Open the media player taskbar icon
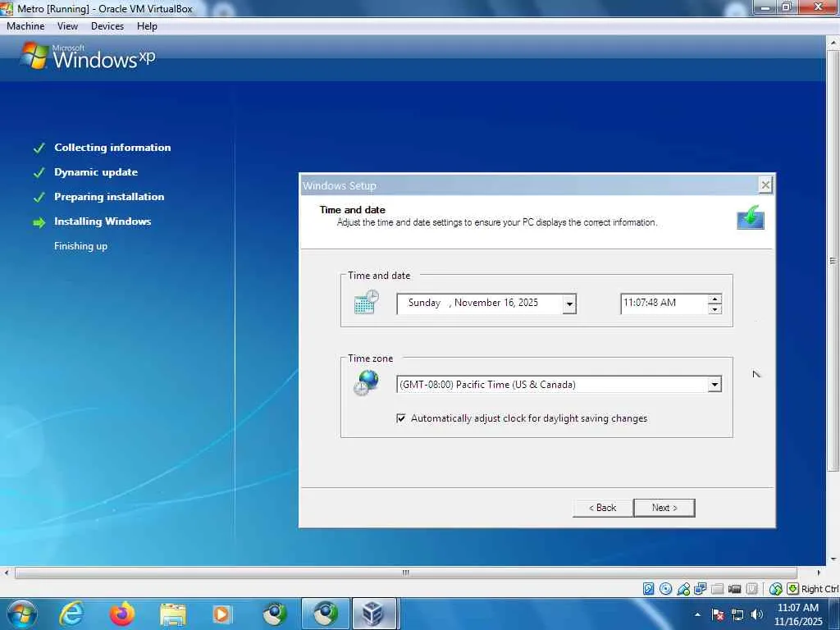Screen dimensions: 840x630 221,614
